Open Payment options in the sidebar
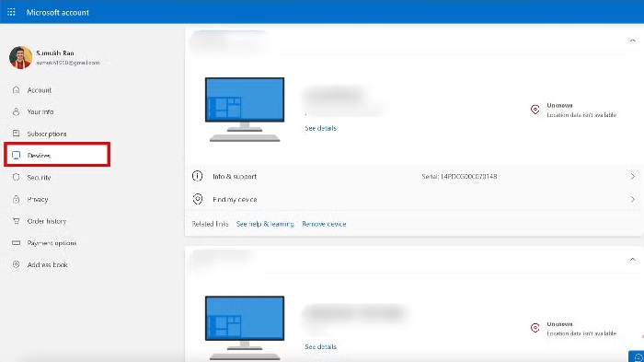 pos(52,242)
